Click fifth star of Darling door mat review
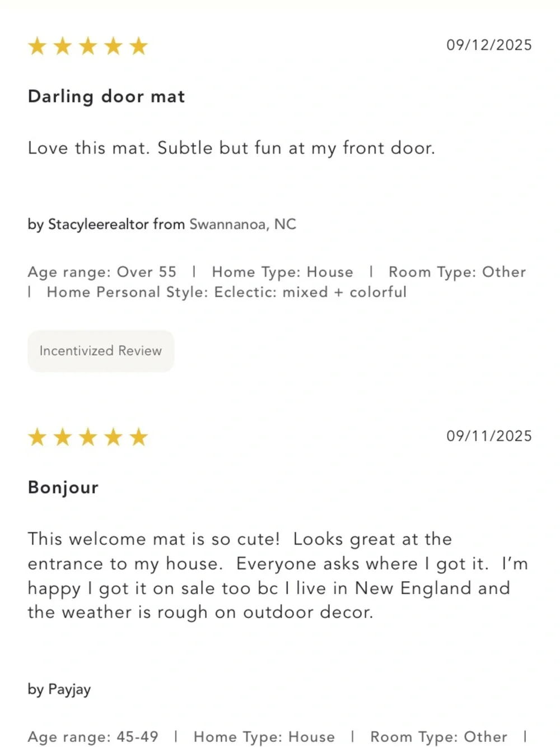 pyautogui.click(x=138, y=46)
